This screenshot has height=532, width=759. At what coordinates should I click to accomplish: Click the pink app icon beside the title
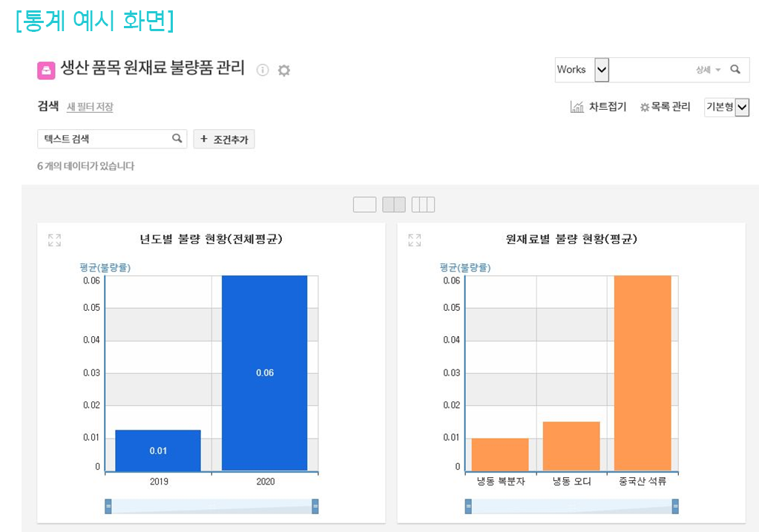click(x=46, y=70)
